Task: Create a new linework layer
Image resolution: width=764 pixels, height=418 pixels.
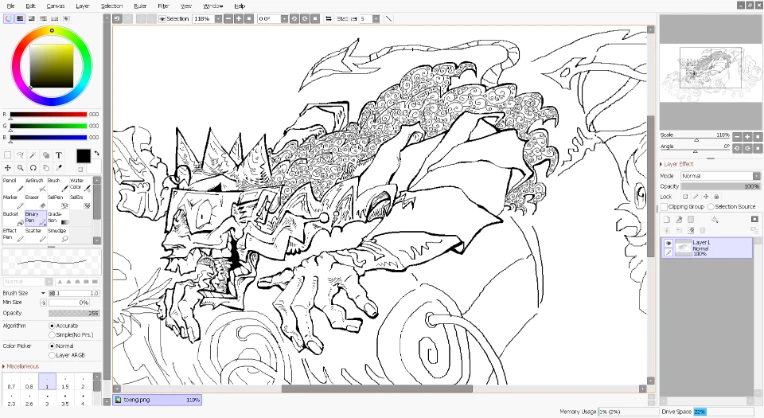Action: (x=679, y=220)
